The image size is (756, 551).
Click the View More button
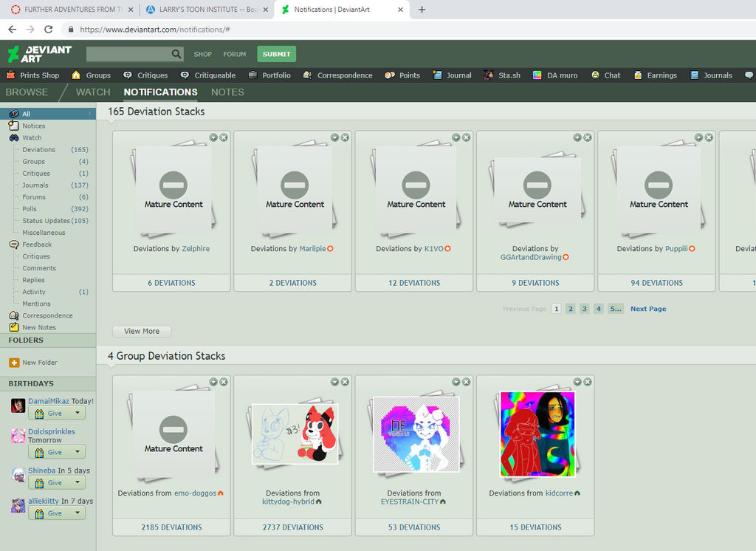click(142, 331)
